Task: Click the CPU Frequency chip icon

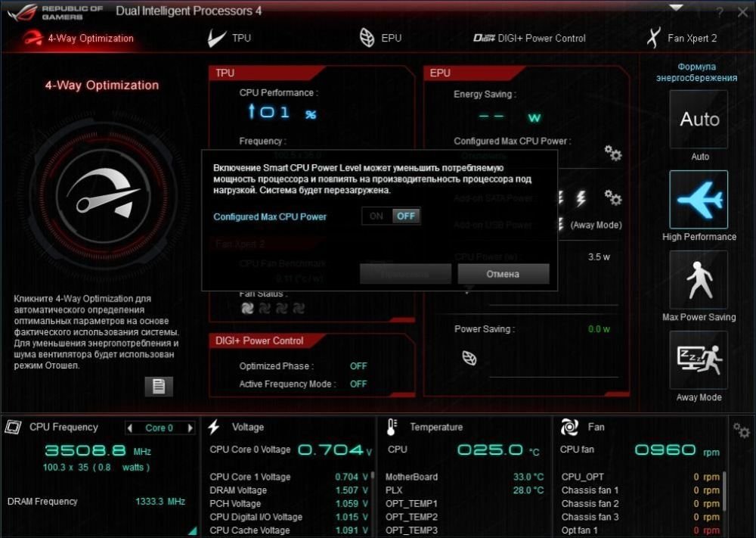Action: pyautogui.click(x=13, y=427)
